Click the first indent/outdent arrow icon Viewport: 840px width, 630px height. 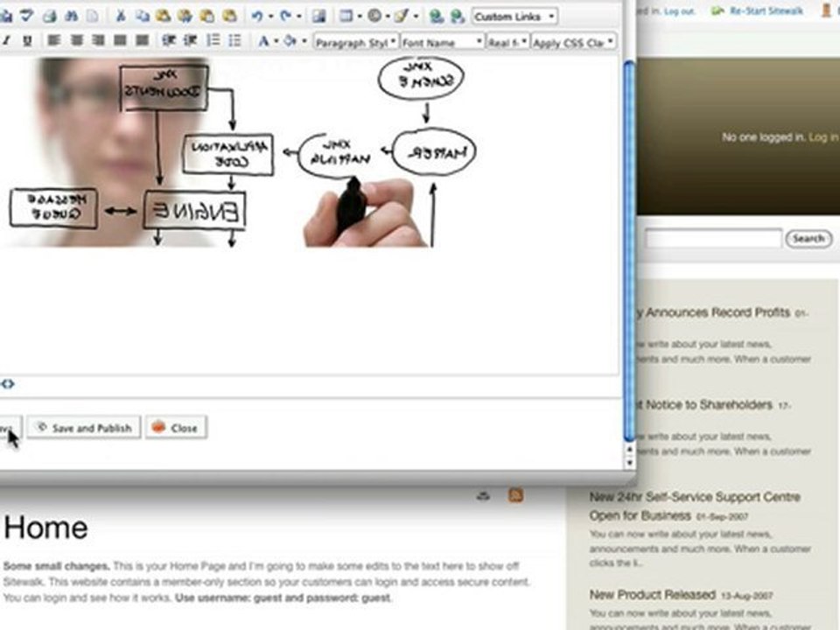coord(169,40)
